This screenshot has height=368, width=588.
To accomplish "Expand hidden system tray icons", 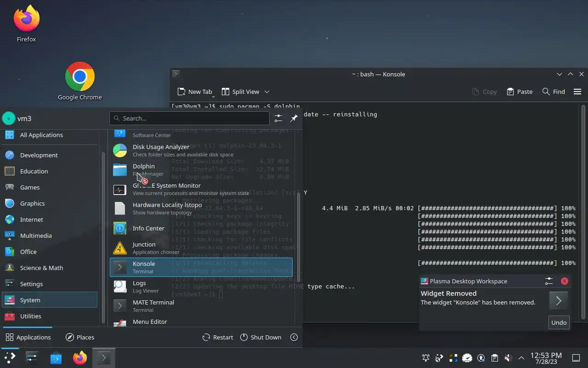I will [521, 358].
